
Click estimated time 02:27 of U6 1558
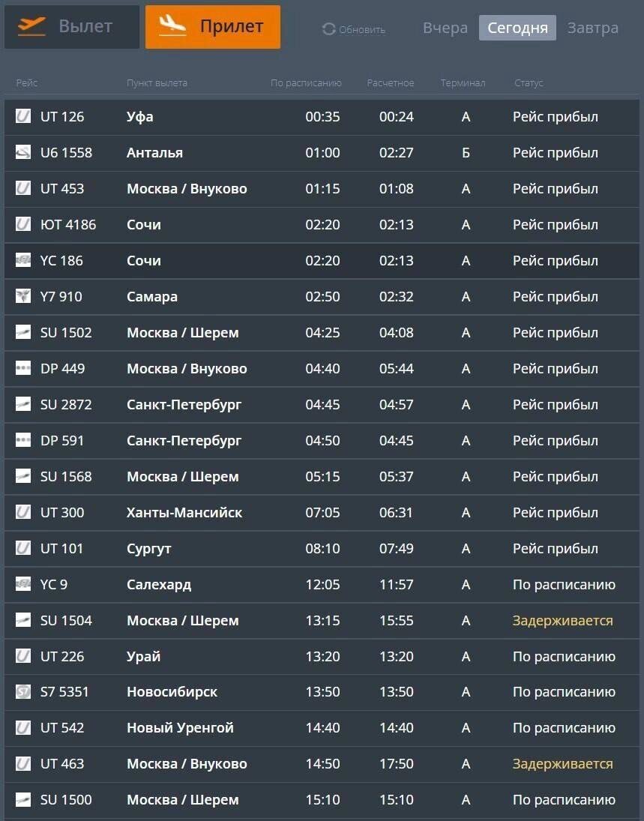[x=397, y=153]
